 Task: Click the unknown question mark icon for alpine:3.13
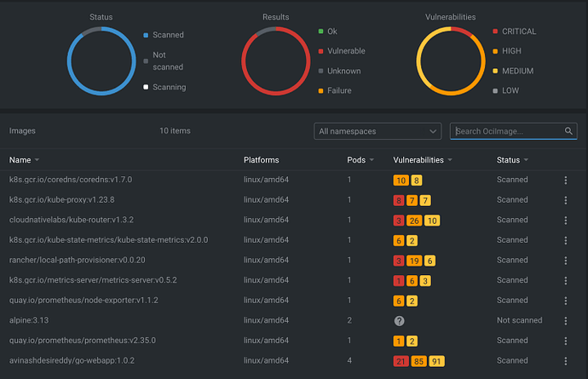click(398, 320)
